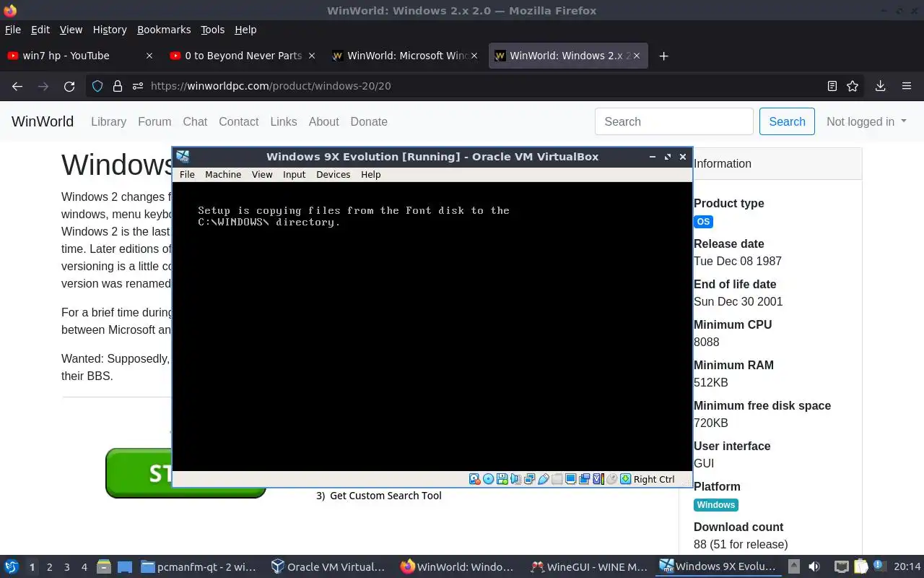
Task: Click the WinWorld brand logo text
Action: pyautogui.click(x=43, y=121)
